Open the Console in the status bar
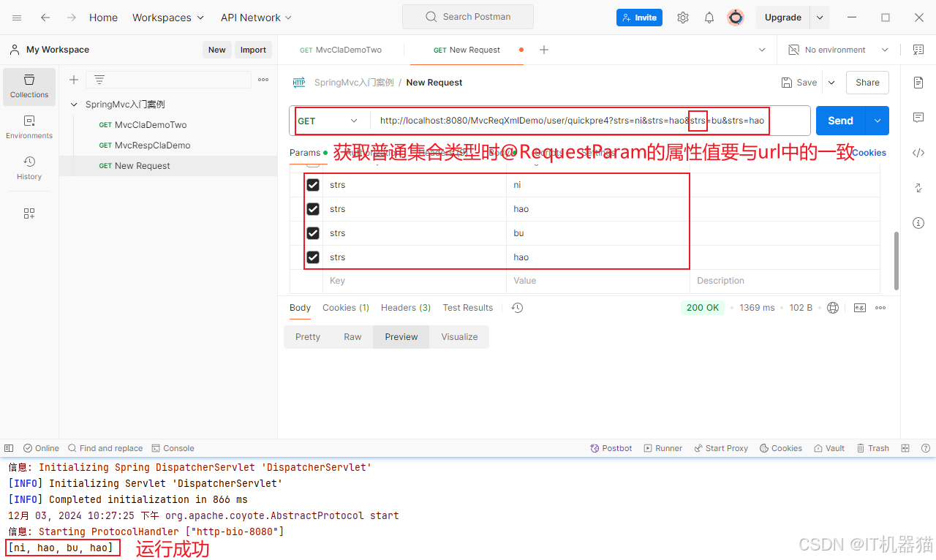Viewport: 936px width, 560px height. coord(173,448)
